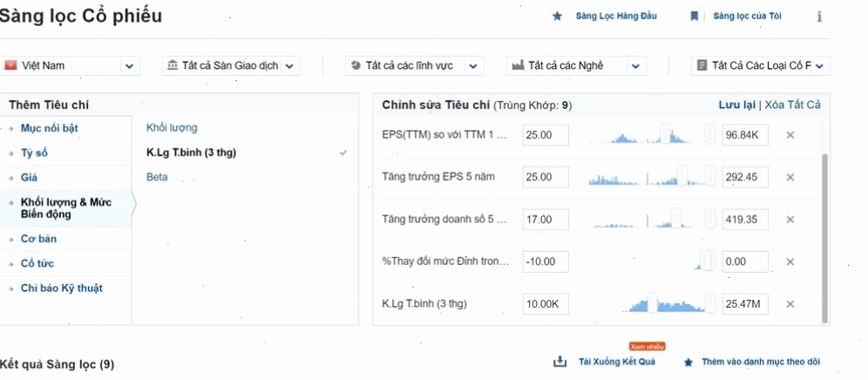Click the list icon in stock type dropdown
Image resolution: width=868 pixels, height=380 pixels.
point(702,65)
